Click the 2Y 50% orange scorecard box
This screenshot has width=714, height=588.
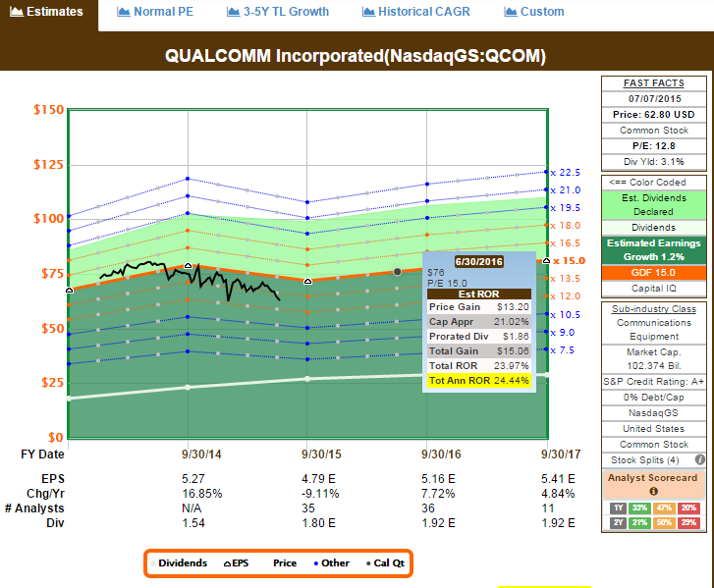(664, 522)
